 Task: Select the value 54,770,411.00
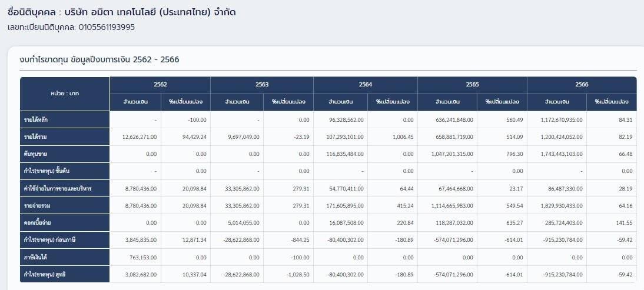pyautogui.click(x=346, y=189)
